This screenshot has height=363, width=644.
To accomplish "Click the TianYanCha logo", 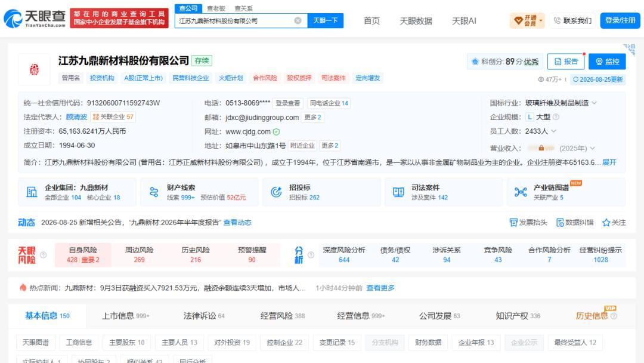I will [x=35, y=19].
